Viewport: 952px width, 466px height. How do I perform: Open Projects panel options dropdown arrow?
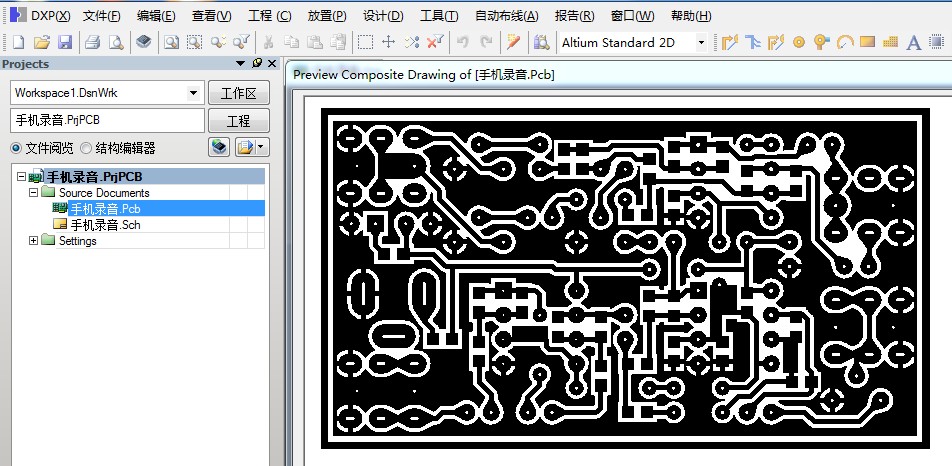pyautogui.click(x=241, y=63)
